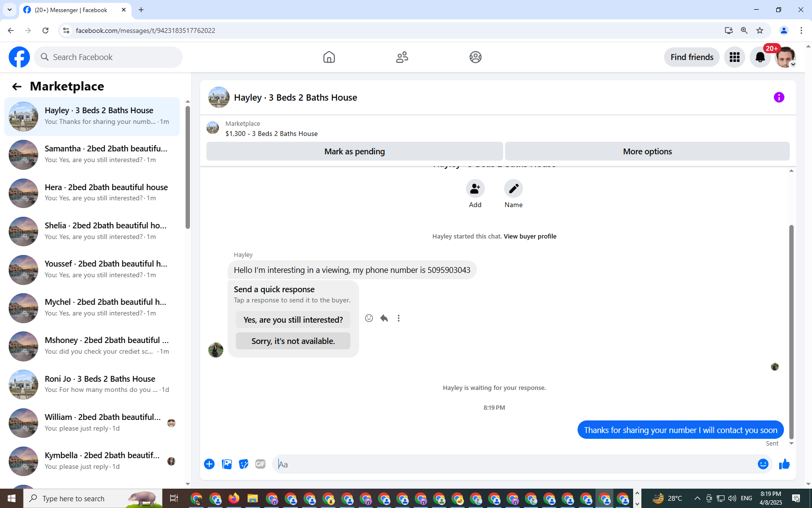
Task: Show hidden system tray icons
Action: (697, 498)
